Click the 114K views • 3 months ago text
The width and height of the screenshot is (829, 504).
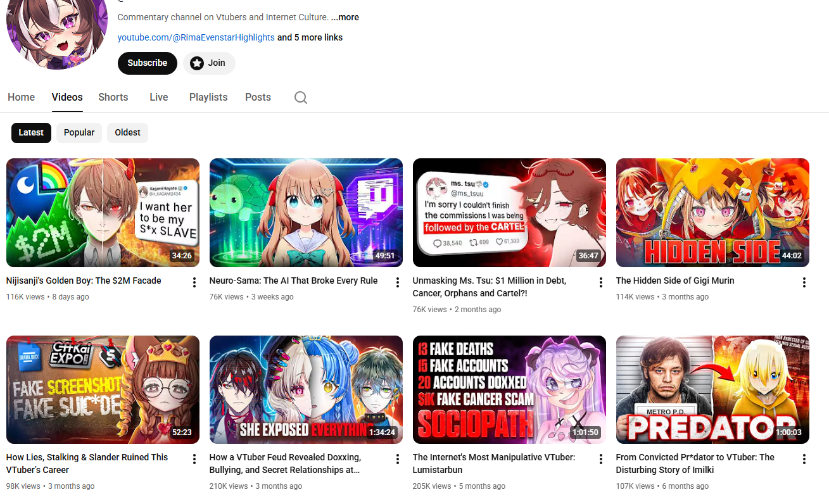[662, 297]
